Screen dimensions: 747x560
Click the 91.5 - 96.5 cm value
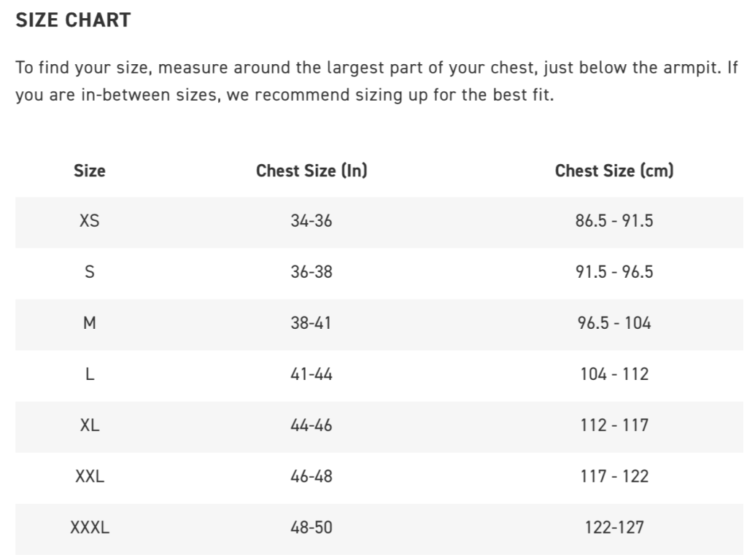(614, 271)
